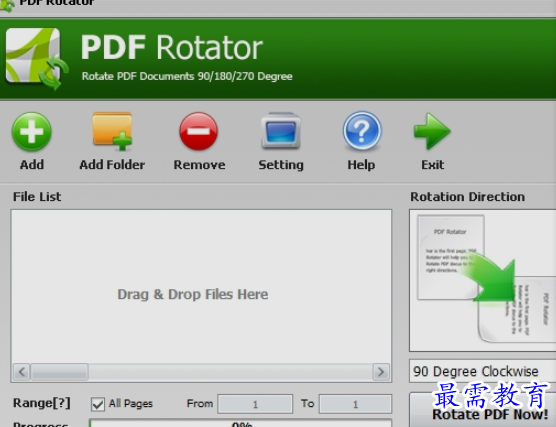Toggle the All Pages checkbox

[x=98, y=404]
